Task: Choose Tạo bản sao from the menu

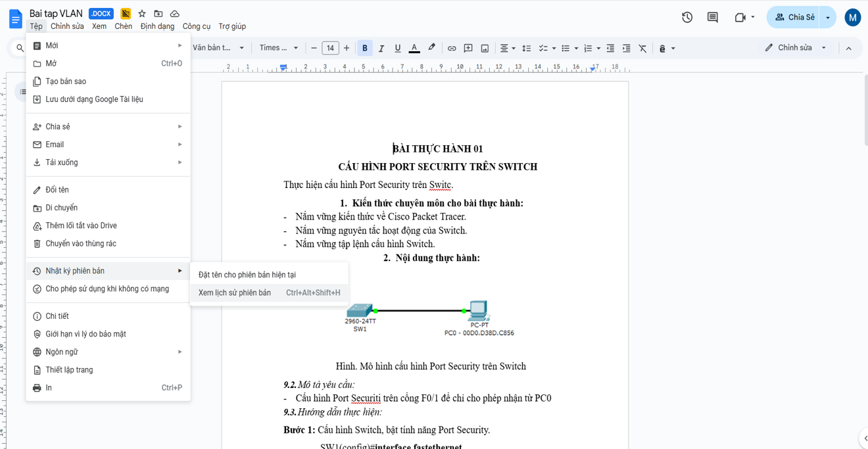Action: pos(66,82)
